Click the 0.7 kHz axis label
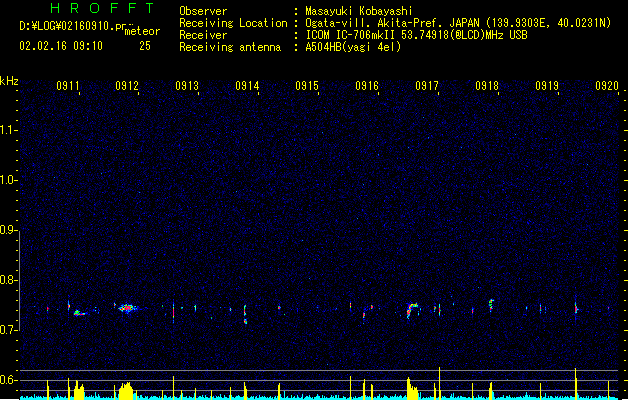The image size is (629, 400). (x=9, y=330)
